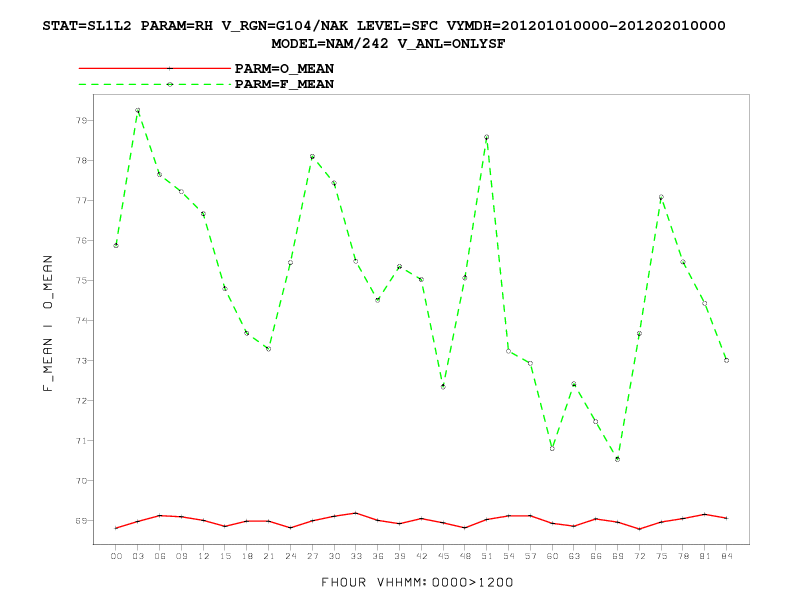Viewport: 792px width, 612px height.
Task: Select the F_MEAN data marker at hour 75
Action: coord(661,197)
